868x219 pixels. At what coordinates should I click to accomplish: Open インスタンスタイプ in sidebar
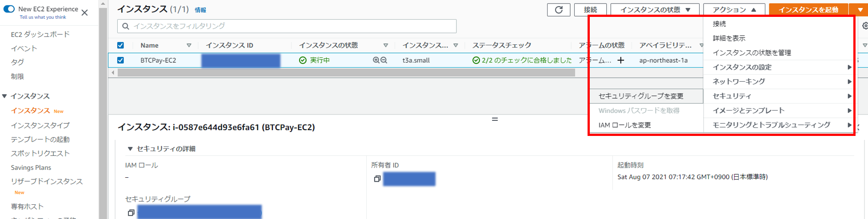coord(40,125)
